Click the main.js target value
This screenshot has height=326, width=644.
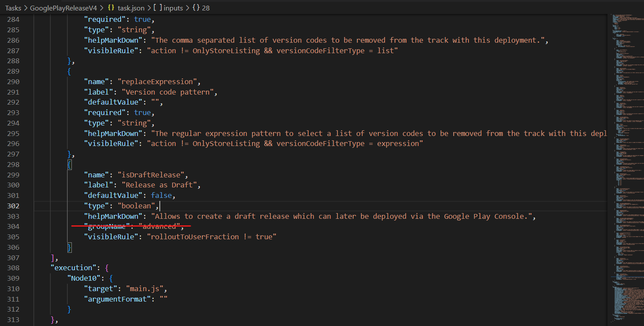(145, 288)
